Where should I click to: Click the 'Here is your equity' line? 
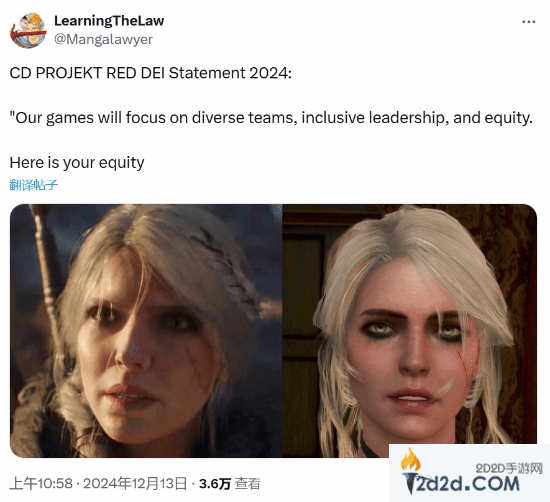click(77, 163)
